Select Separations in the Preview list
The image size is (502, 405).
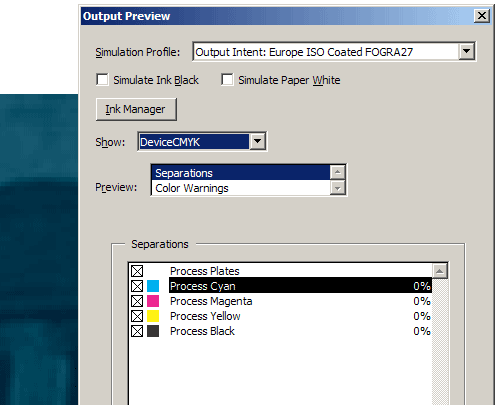click(241, 173)
